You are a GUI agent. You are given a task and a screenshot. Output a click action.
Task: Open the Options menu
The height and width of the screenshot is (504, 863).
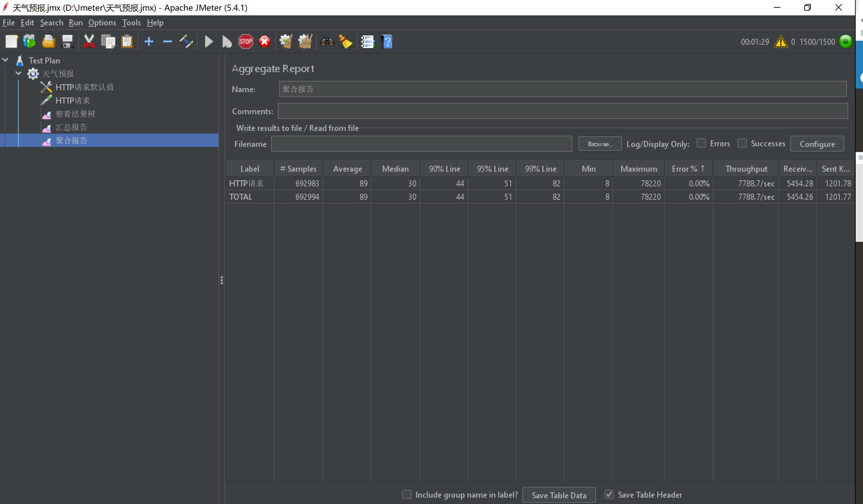coord(102,23)
